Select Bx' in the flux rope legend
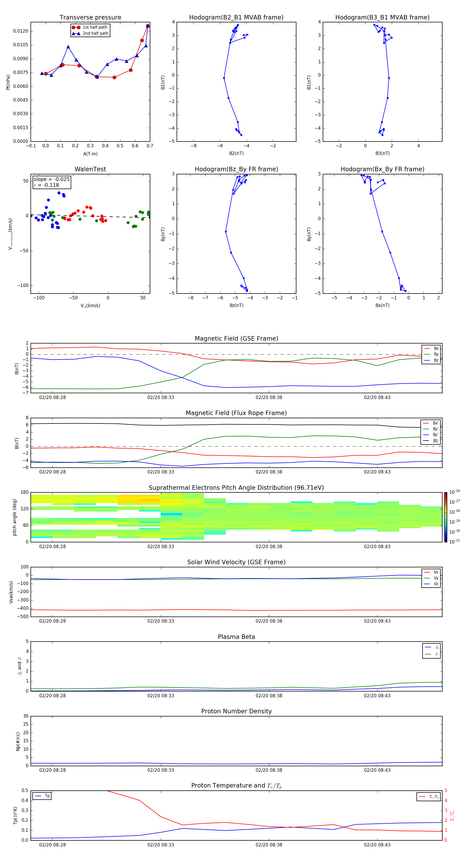This screenshot has width=473, height=868. coord(431,423)
